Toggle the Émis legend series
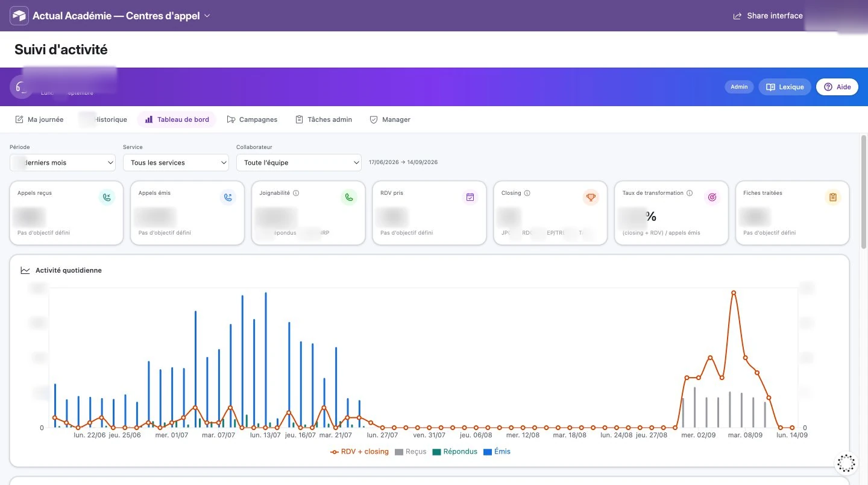This screenshot has width=868, height=485. coord(497,451)
